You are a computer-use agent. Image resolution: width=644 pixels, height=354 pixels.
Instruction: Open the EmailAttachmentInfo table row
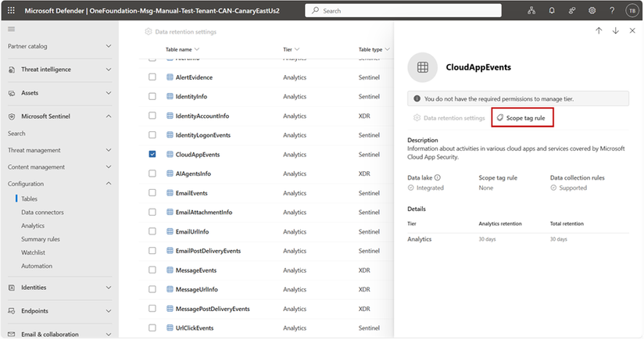(267, 212)
